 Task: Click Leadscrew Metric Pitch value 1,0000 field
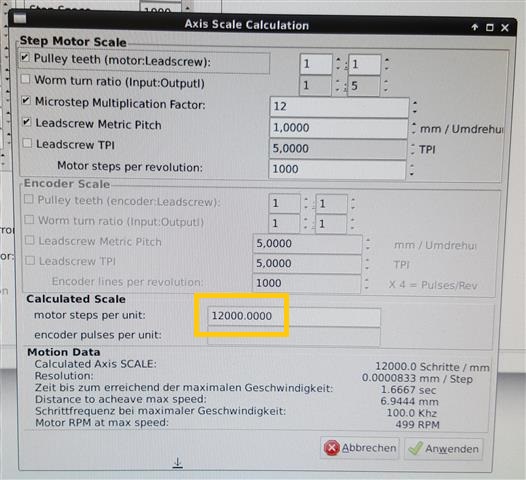click(x=338, y=128)
